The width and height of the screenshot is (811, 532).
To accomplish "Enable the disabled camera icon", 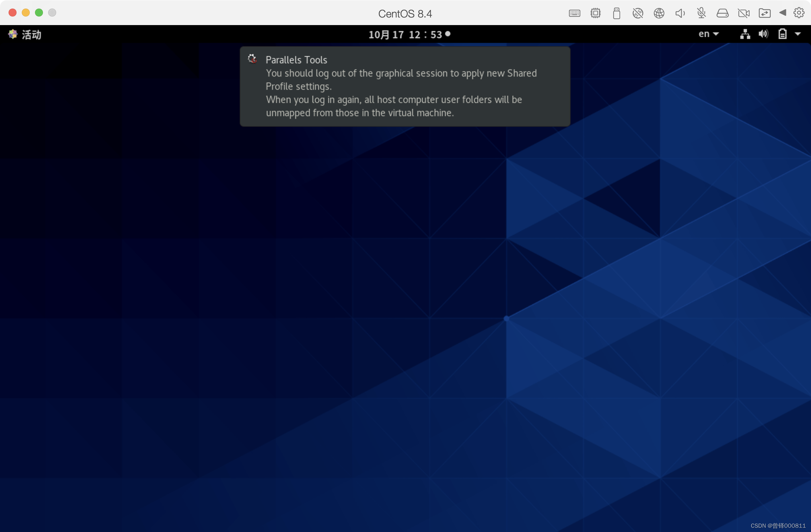I will coord(743,13).
